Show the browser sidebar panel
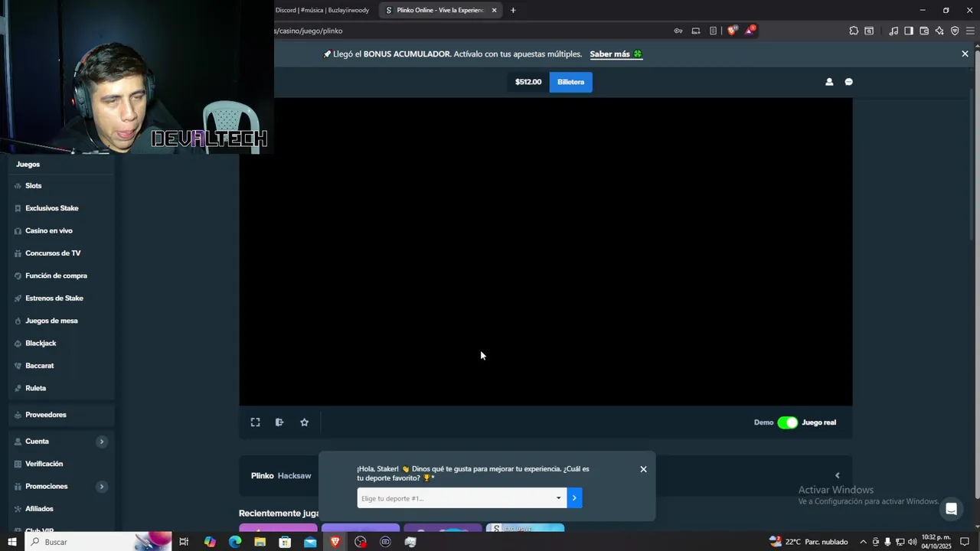The image size is (980, 551). coord(909,31)
